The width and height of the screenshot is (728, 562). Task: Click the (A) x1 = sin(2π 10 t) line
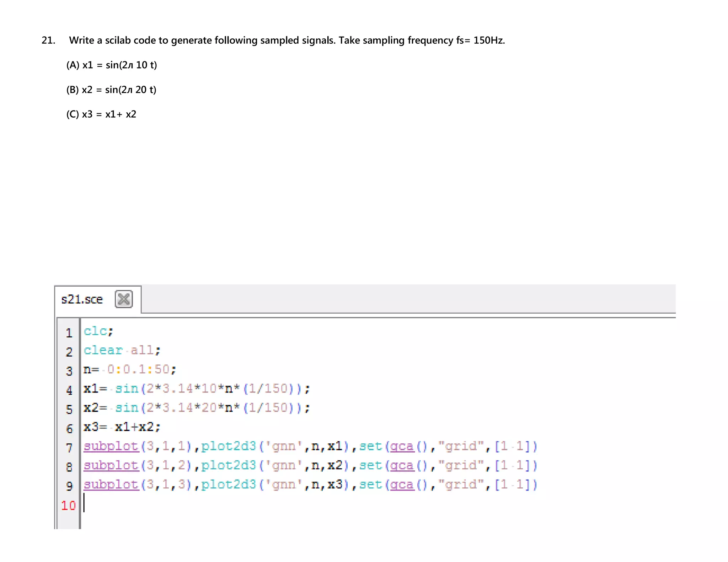[112, 65]
